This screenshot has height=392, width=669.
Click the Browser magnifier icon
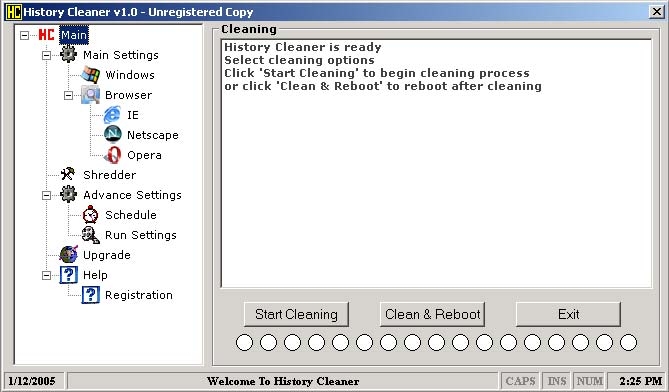click(90, 95)
